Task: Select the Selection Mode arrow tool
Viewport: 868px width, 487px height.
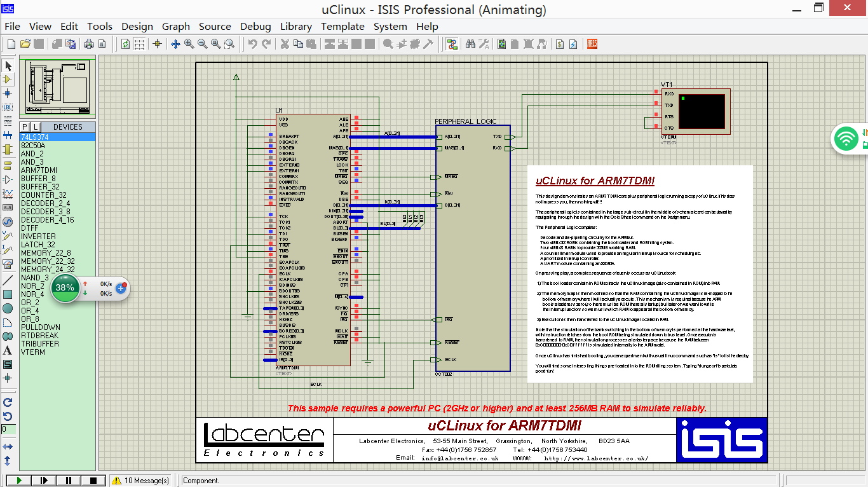Action: tap(8, 66)
